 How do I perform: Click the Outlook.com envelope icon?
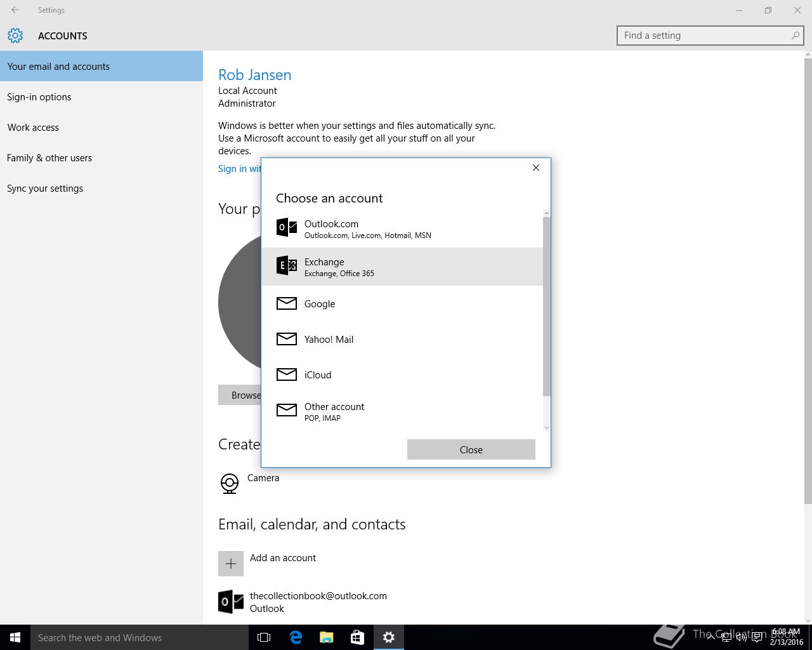287,227
